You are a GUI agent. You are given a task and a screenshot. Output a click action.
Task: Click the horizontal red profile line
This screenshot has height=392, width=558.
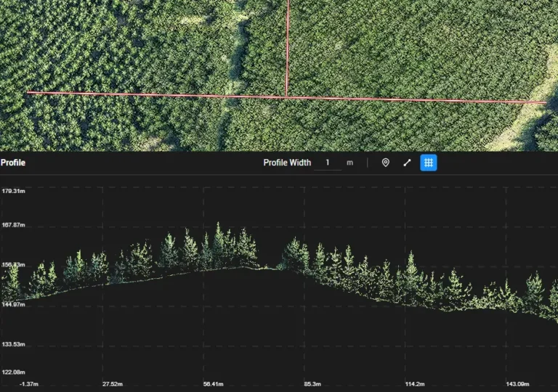(287, 97)
